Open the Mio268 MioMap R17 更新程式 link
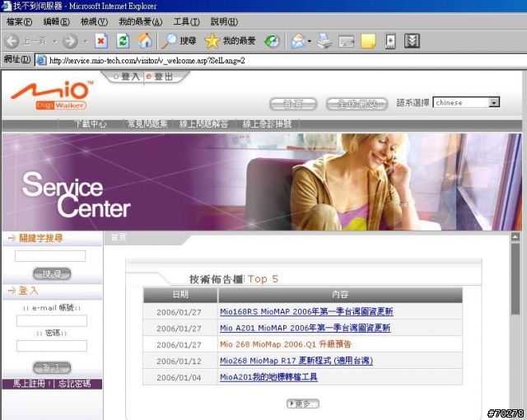This screenshot has width=527, height=420. [296, 361]
